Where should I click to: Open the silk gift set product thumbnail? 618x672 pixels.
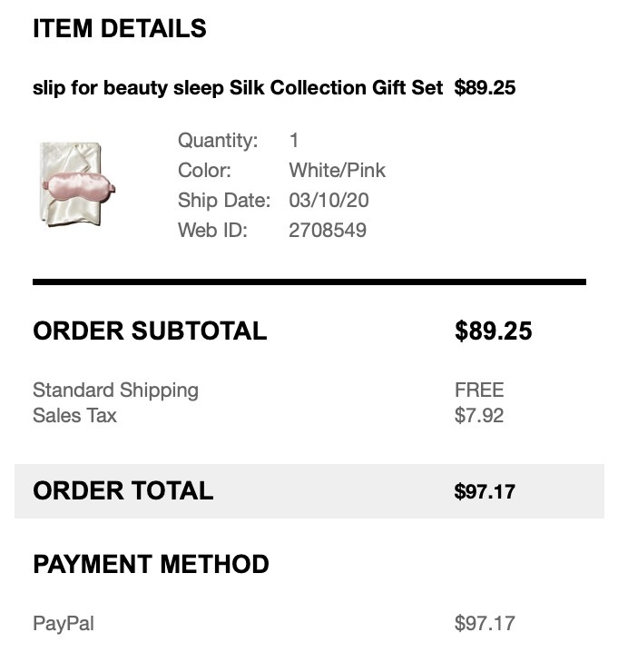tap(78, 184)
